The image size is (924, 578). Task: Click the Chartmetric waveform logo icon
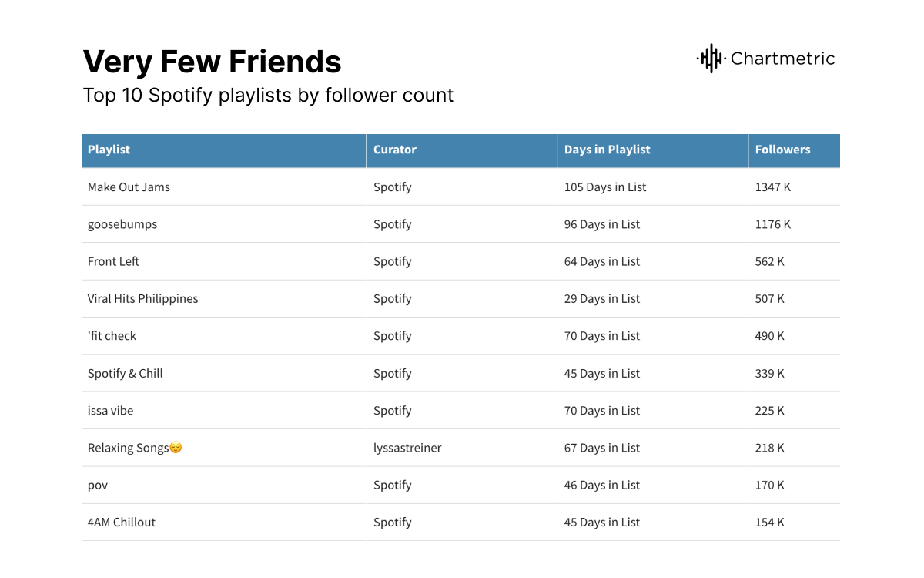[x=711, y=58]
